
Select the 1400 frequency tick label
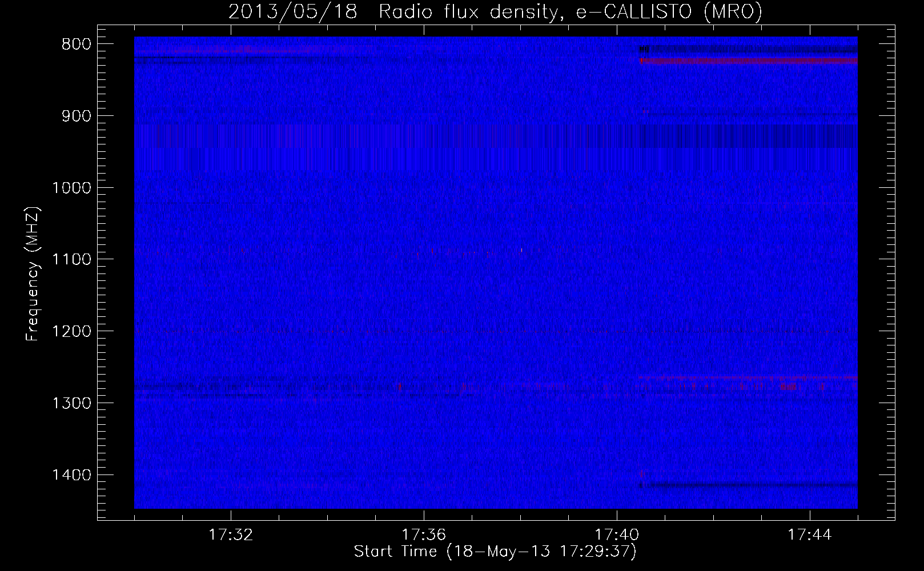coord(71,475)
